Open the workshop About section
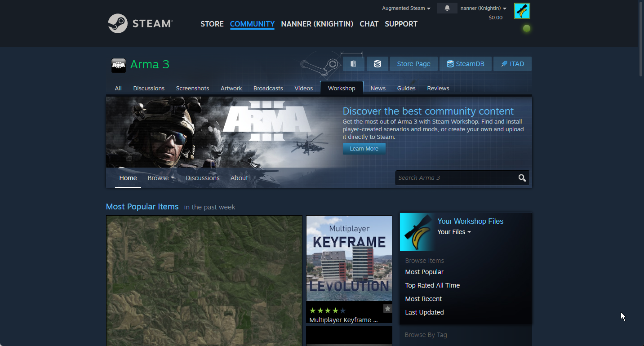Viewport: 644px width, 346px height. 239,178
